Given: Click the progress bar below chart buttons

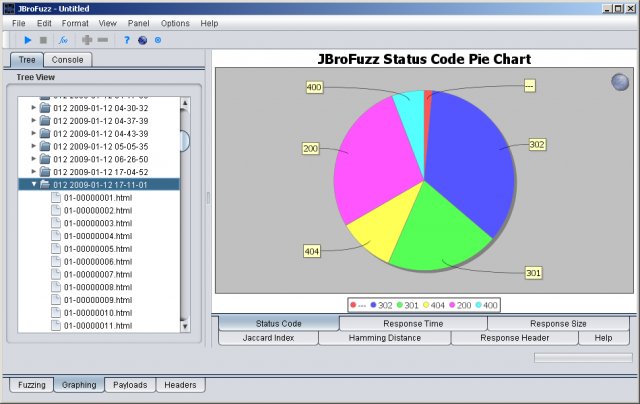Looking at the screenshot, I should [583, 358].
